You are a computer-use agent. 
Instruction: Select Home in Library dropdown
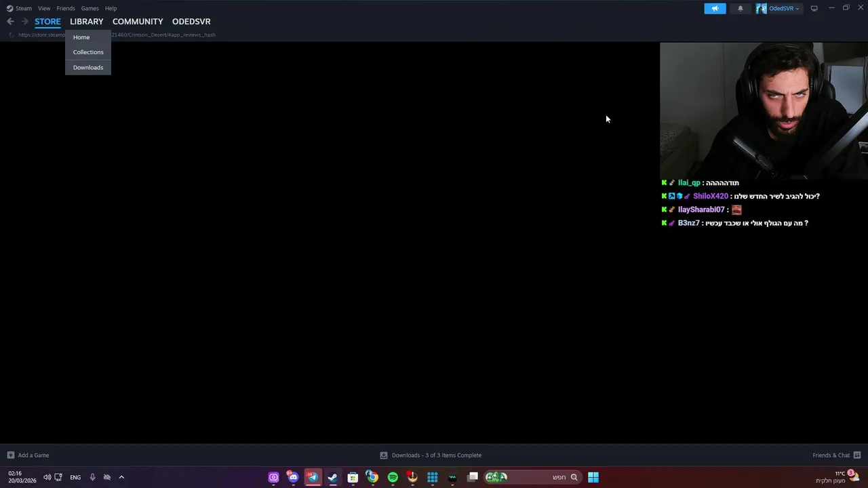coord(88,37)
